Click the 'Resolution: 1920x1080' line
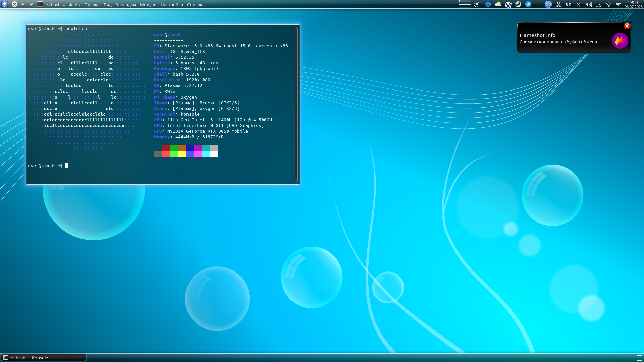Image resolution: width=644 pixels, height=362 pixels. coord(182,80)
